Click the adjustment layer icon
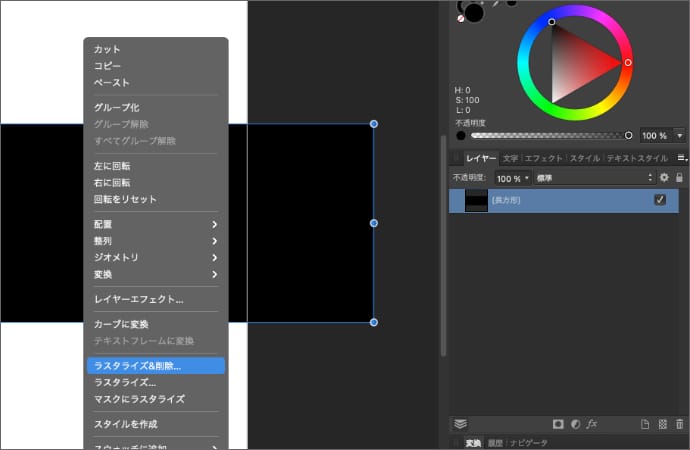690x450 pixels. point(575,424)
